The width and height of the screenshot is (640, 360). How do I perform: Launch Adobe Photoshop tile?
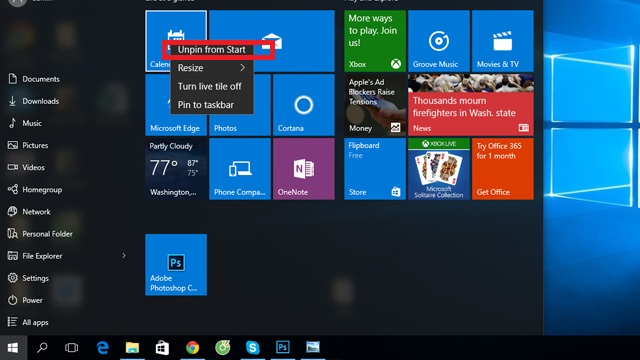[x=176, y=264]
